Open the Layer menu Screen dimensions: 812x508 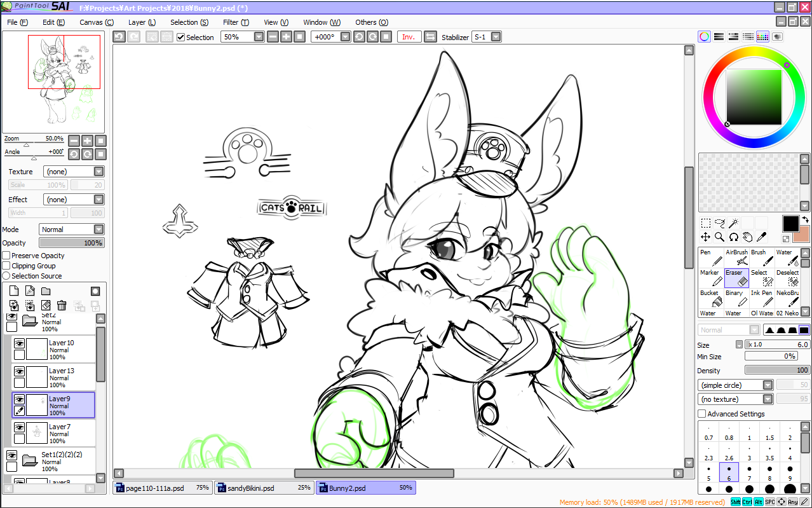142,22
